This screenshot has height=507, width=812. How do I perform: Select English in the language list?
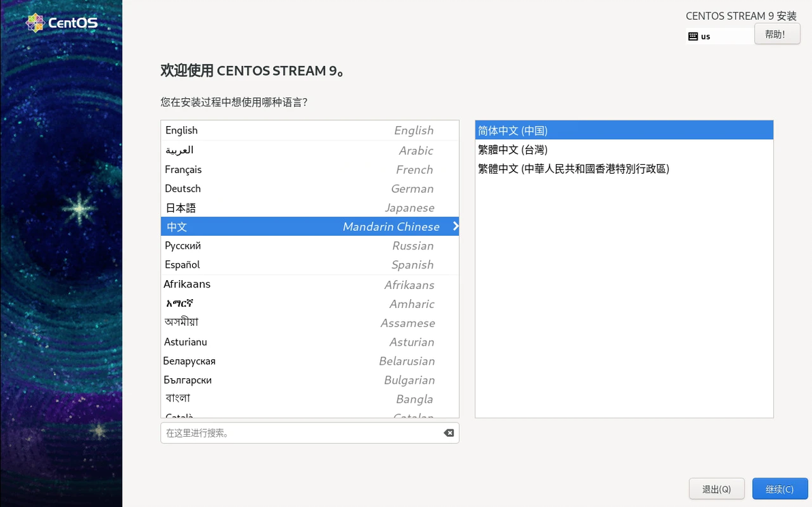310,131
